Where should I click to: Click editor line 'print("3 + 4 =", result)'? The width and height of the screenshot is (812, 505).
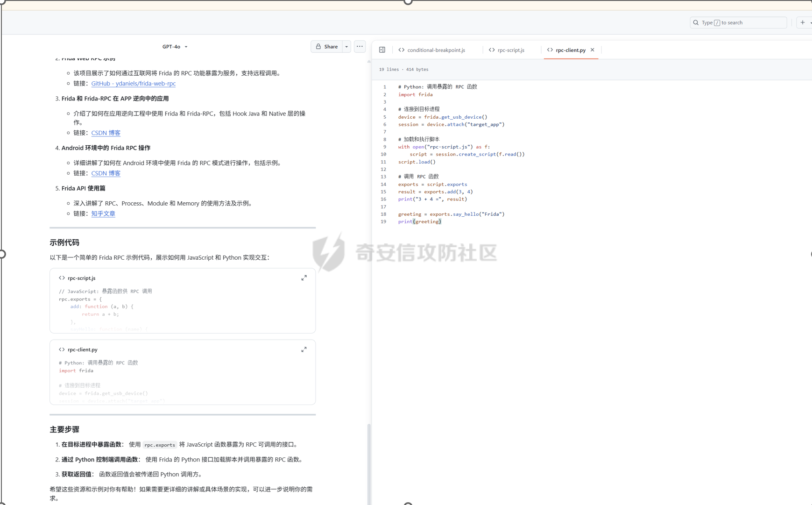tap(432, 199)
